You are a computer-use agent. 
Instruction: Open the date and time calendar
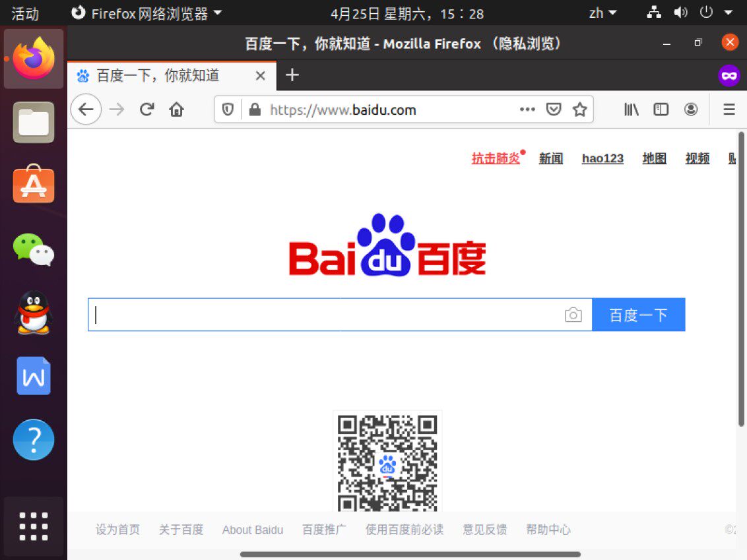click(x=407, y=13)
